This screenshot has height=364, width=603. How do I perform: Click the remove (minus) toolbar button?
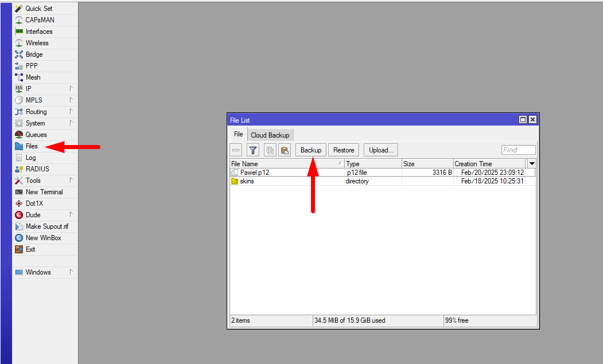point(236,150)
